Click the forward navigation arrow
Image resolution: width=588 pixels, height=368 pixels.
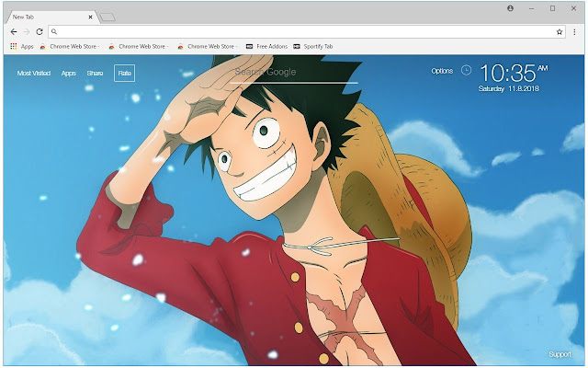(27, 32)
